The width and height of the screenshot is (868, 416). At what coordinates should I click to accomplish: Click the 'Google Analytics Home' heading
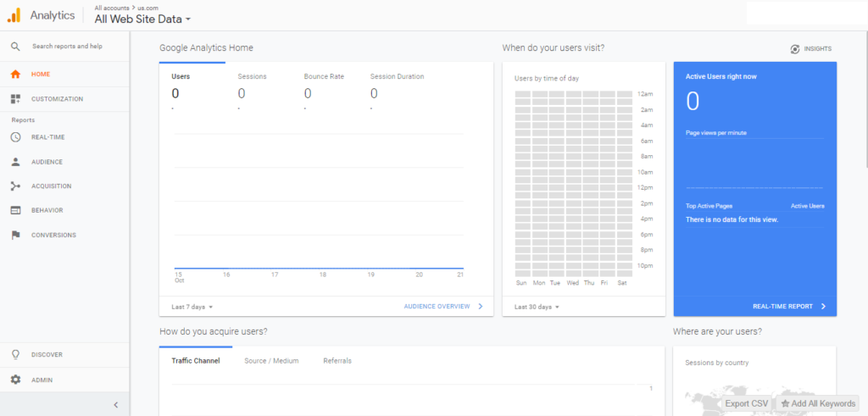tap(207, 48)
